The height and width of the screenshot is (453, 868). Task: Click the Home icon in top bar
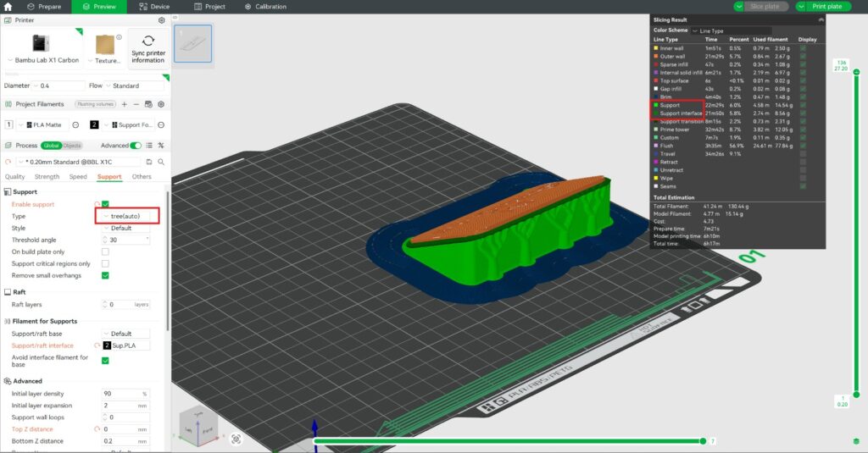[8, 7]
